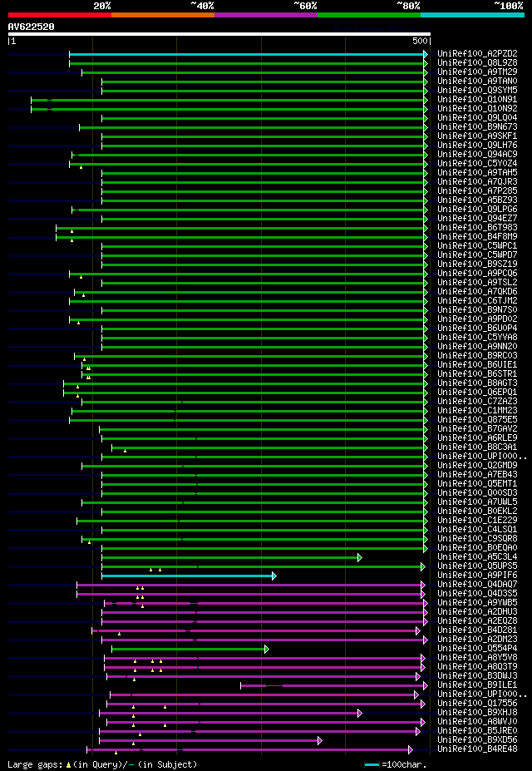Click the UniRef100_A7QJR3 label
The height and width of the screenshot is (771, 532).
coord(477,182)
